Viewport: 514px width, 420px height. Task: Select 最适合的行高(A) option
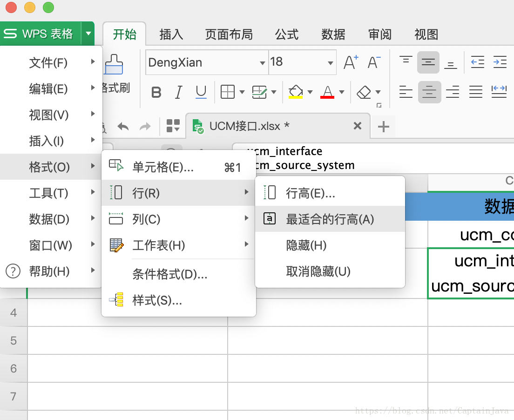pyautogui.click(x=330, y=219)
